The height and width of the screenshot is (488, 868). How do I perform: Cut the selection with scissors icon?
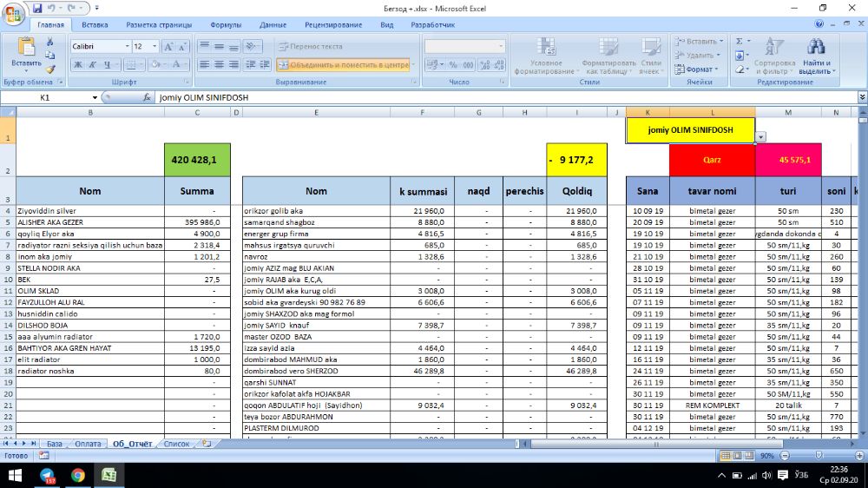coord(49,42)
